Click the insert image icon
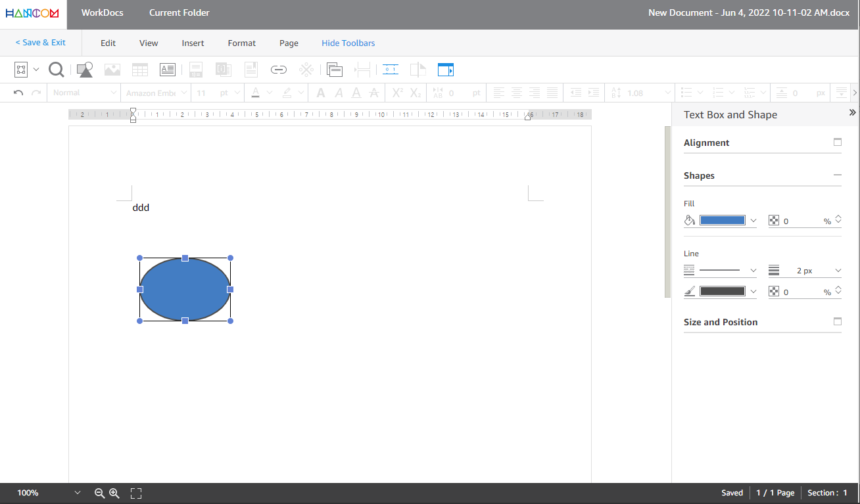Screen dimensions: 860x504 click(x=112, y=69)
